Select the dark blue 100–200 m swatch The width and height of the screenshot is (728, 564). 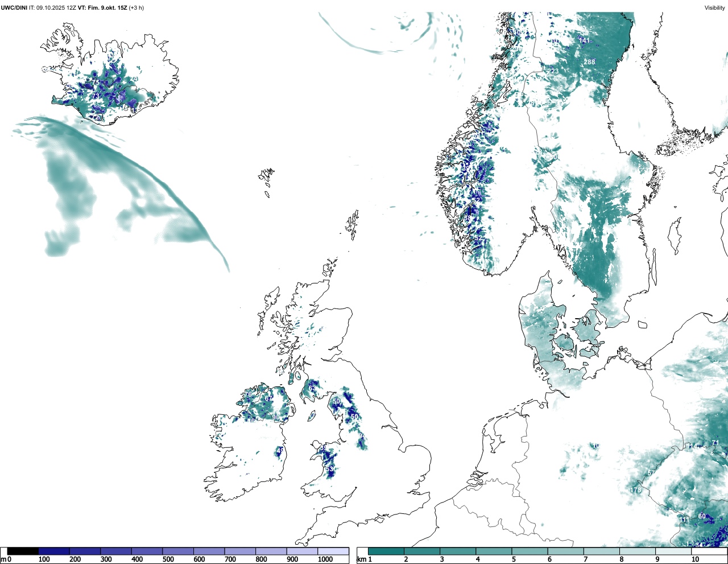54,551
